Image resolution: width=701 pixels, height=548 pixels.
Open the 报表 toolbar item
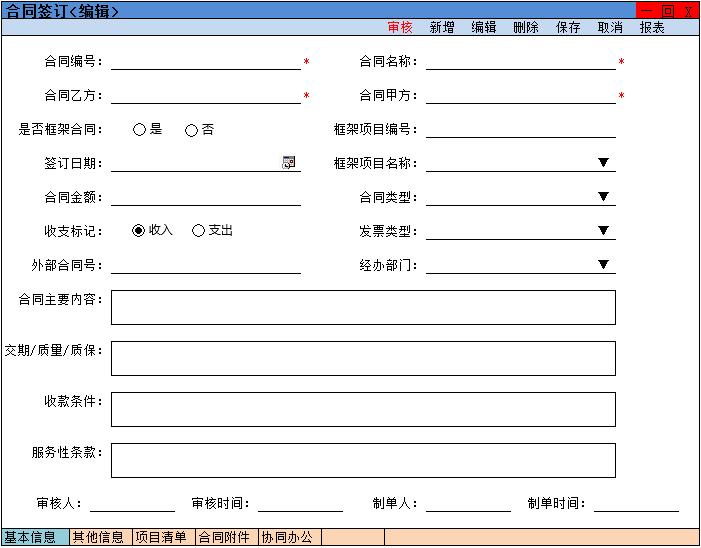click(652, 28)
